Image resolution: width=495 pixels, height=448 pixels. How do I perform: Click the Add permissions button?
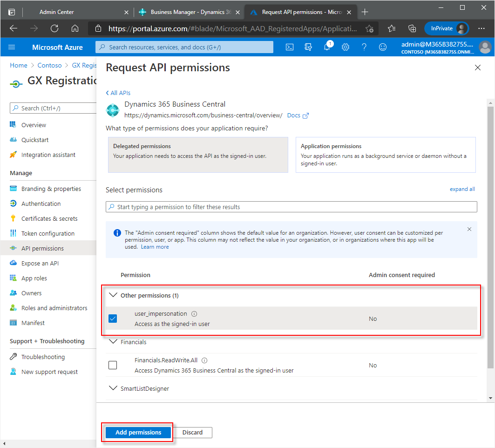pyautogui.click(x=138, y=432)
